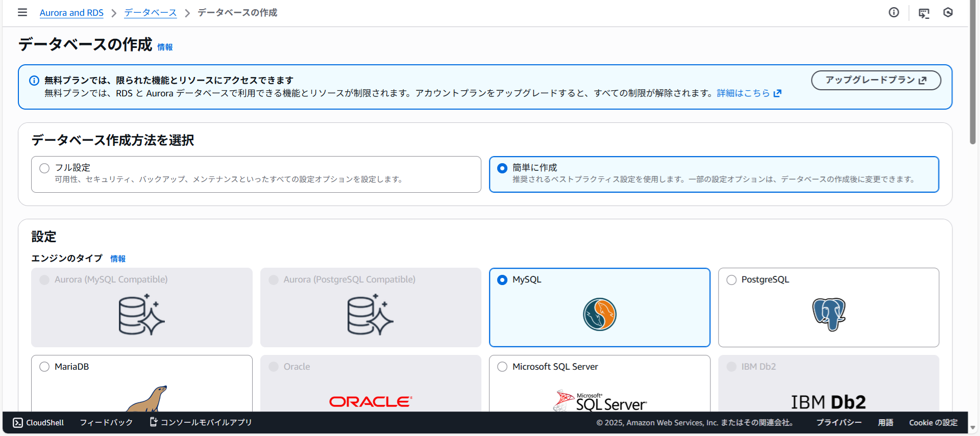Viewport: 980px width, 436px height.
Task: Select the フル設定 radio option
Action: click(45, 168)
